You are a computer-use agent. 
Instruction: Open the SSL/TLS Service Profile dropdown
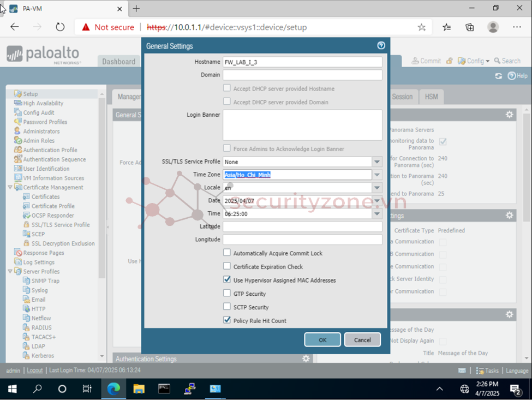click(x=377, y=162)
